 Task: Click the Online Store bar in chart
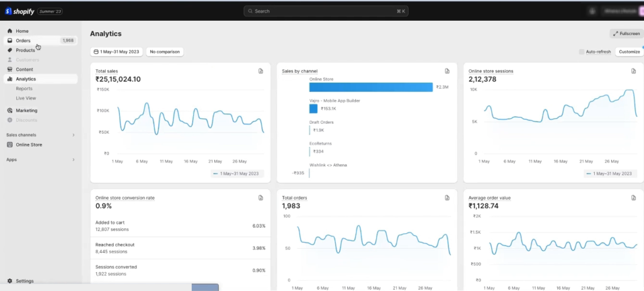(371, 87)
